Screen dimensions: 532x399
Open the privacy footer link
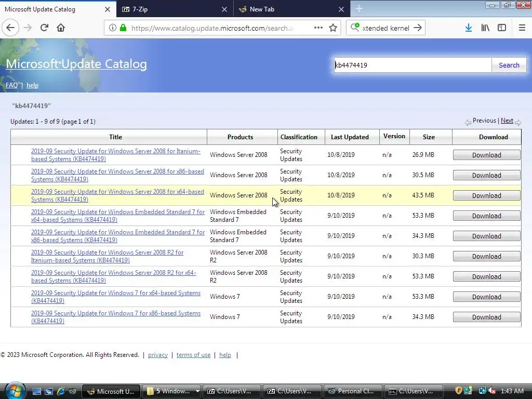pyautogui.click(x=158, y=355)
